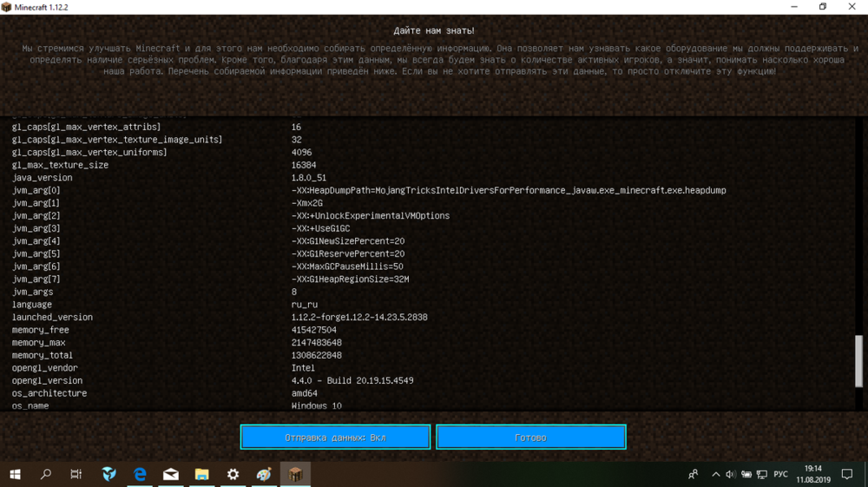Screen dimensions: 868x487
Task: Click the memory_max value "2147483648"
Action: pyautogui.click(x=317, y=343)
